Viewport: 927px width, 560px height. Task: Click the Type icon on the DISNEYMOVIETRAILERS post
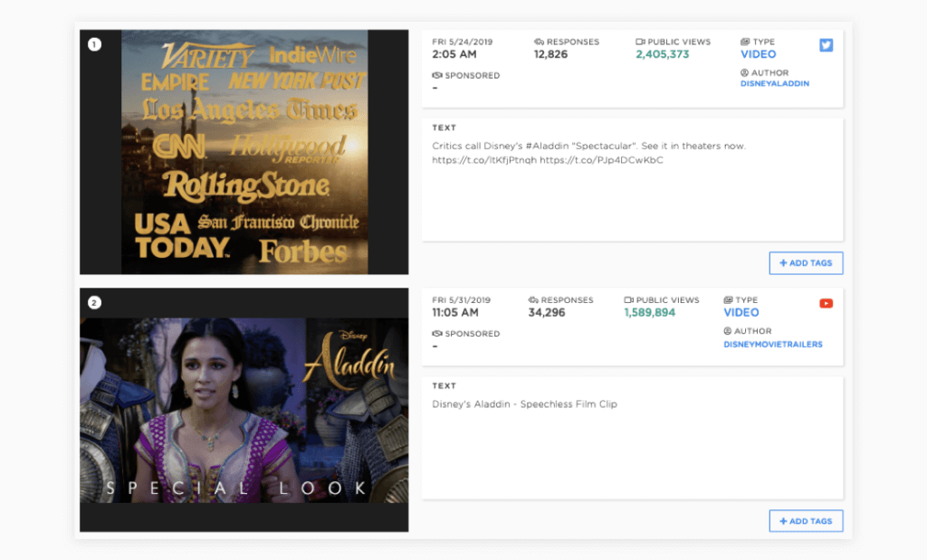[x=728, y=300]
